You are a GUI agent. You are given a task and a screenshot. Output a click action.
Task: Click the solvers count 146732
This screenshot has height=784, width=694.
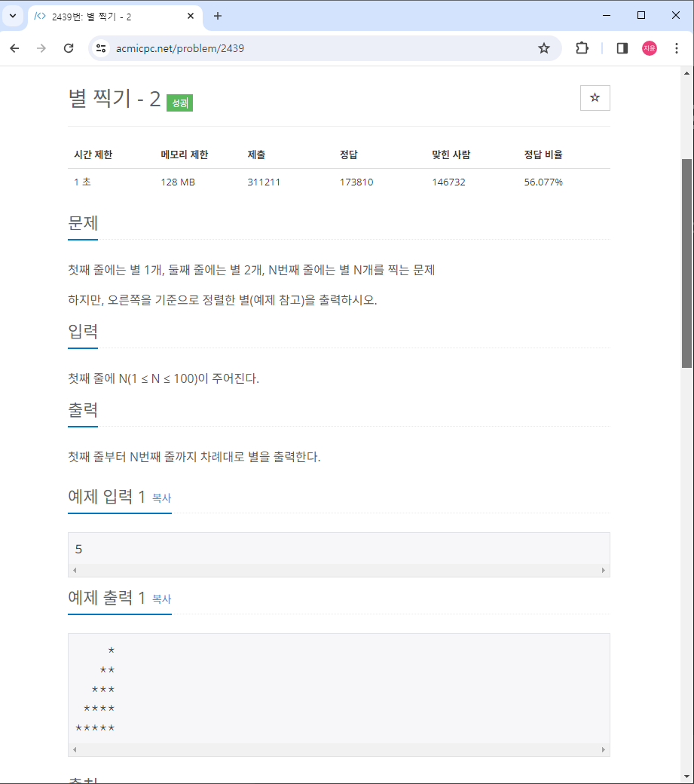pos(448,182)
